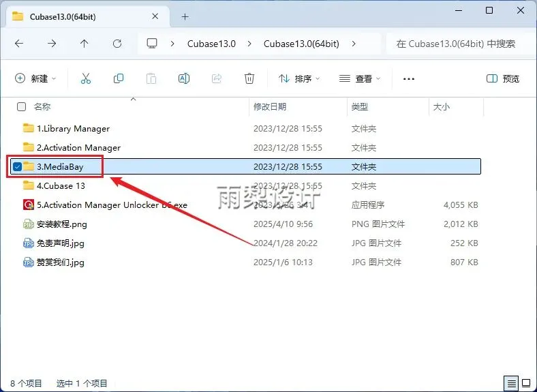Click the 8 个项目 status text
537x392 pixels.
[x=26, y=383]
